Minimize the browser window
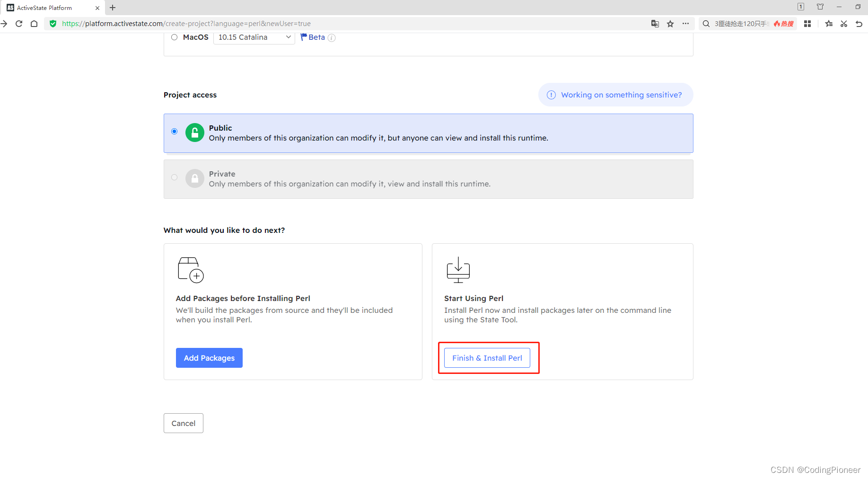The height and width of the screenshot is (479, 868). click(x=839, y=7)
